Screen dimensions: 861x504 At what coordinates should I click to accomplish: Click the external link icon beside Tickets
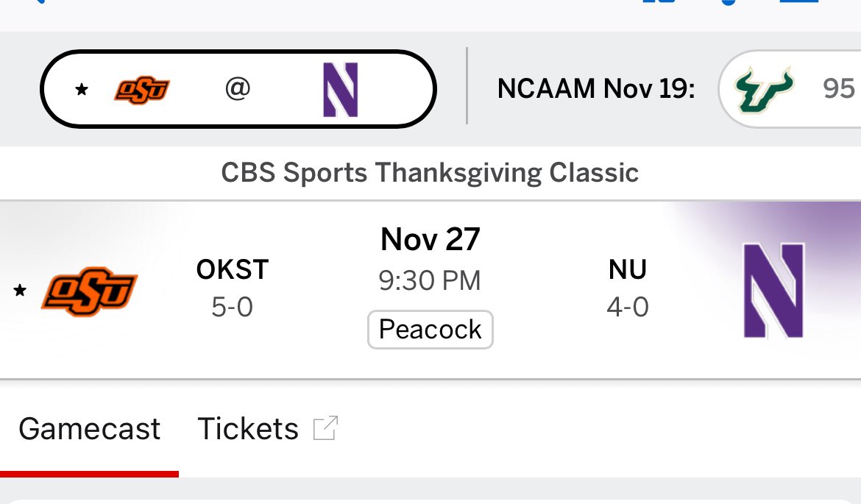click(325, 427)
